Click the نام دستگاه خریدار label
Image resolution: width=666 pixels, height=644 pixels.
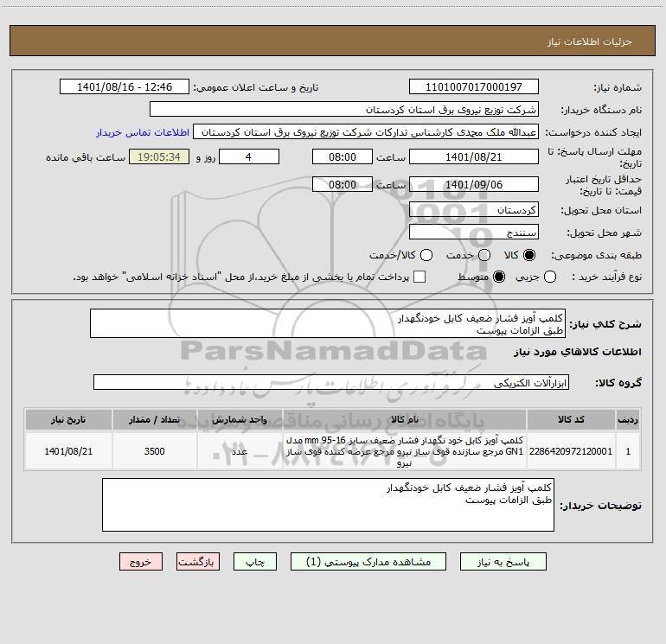click(x=601, y=111)
